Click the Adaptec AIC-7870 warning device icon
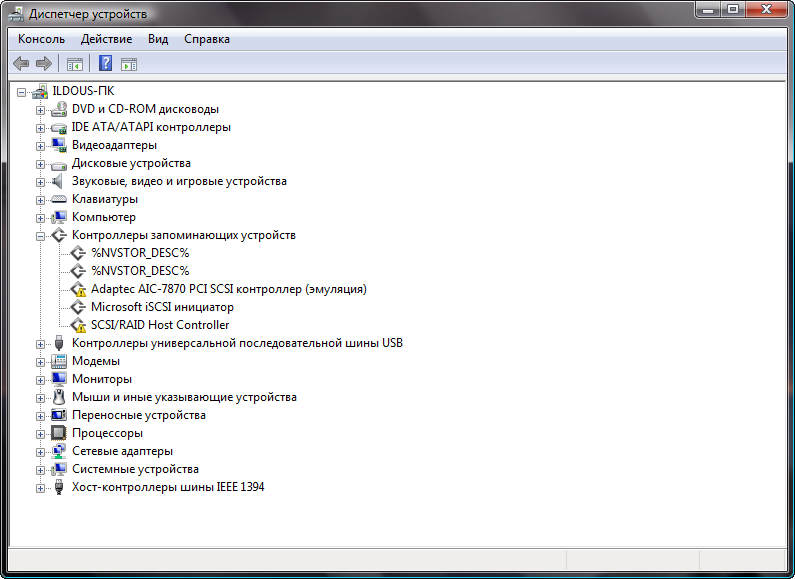Screen dimensions: 795x579 click(x=77, y=289)
